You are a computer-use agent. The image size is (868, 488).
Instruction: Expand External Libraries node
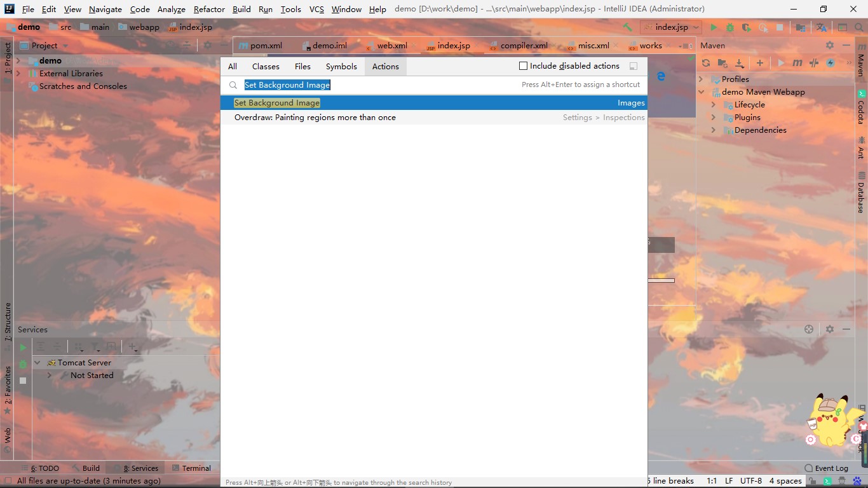point(18,74)
